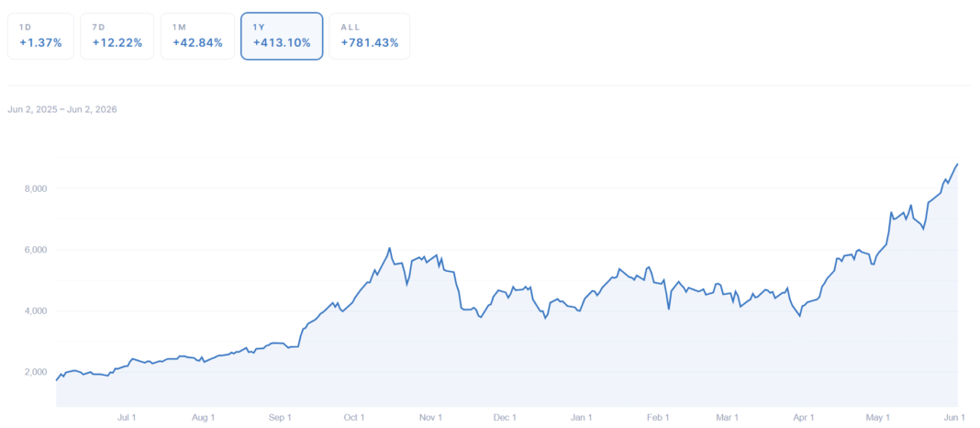The height and width of the screenshot is (428, 980).
Task: Click the Nov 1 axis label
Action: coord(430,417)
